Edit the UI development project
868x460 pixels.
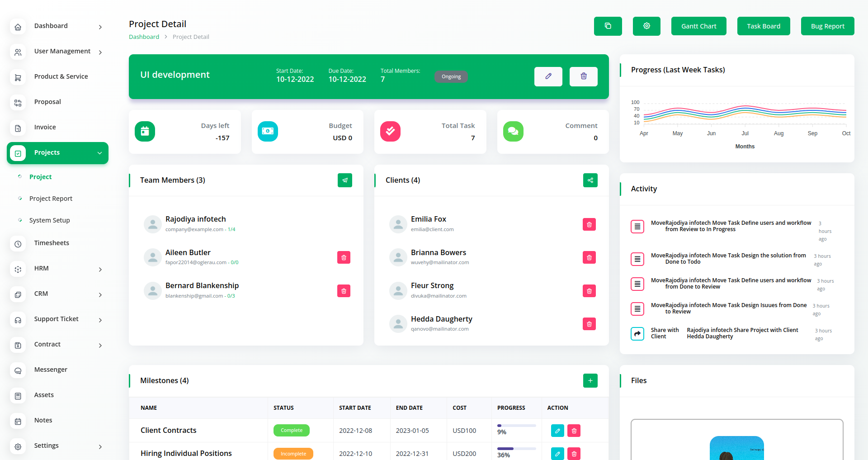pos(548,76)
